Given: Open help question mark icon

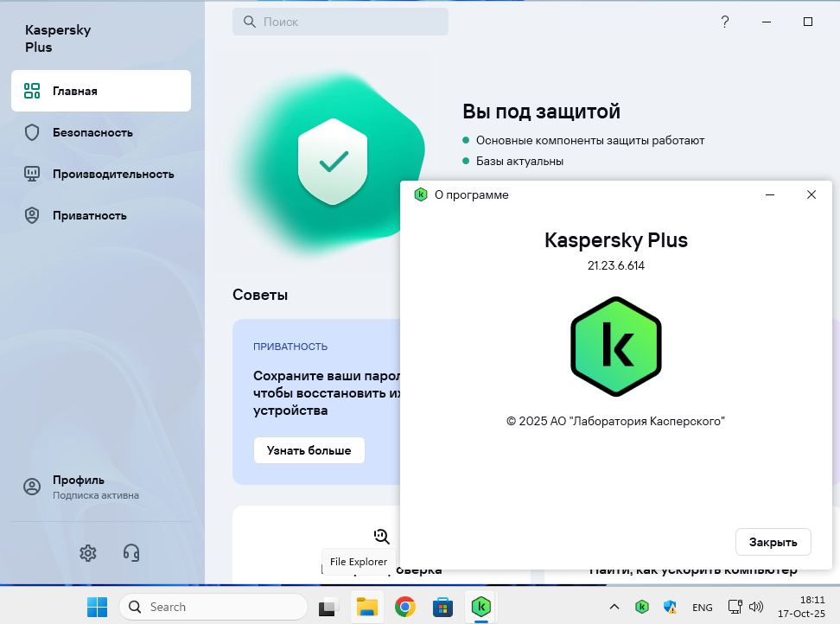Looking at the screenshot, I should (725, 22).
